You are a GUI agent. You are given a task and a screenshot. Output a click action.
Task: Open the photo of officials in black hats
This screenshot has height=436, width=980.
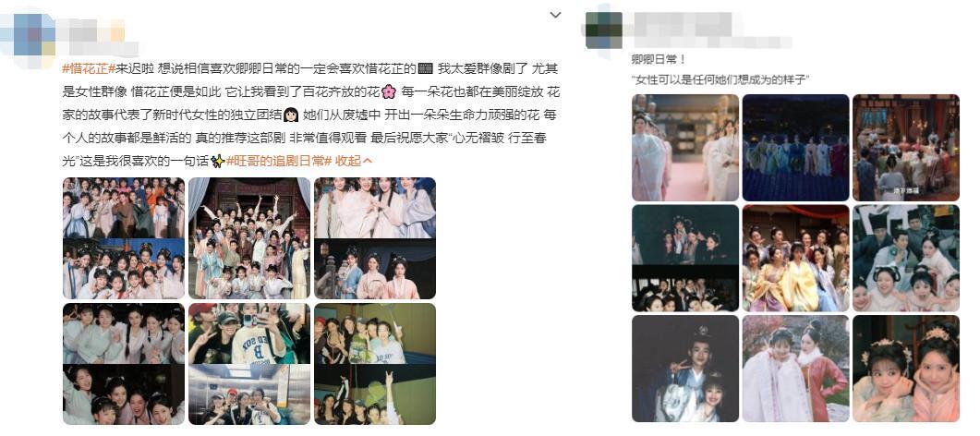(905, 258)
